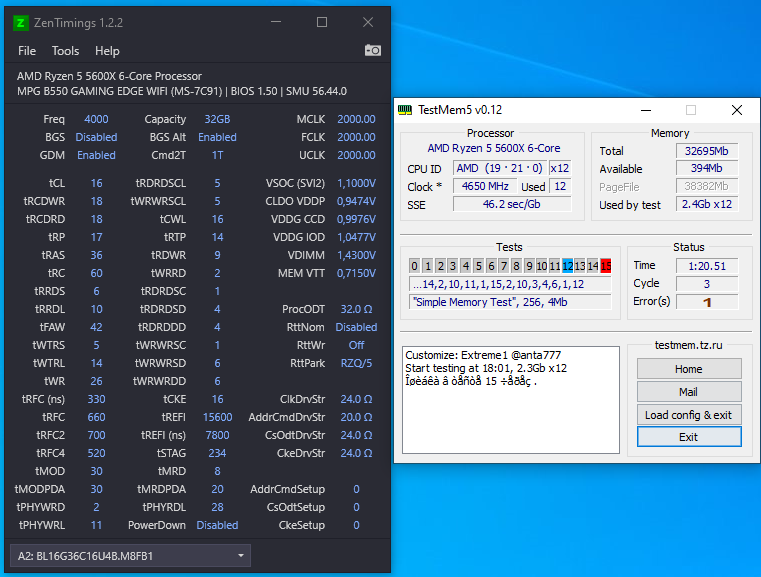The width and height of the screenshot is (761, 577).
Task: Open the Help menu in ZenTimings
Action: point(107,51)
